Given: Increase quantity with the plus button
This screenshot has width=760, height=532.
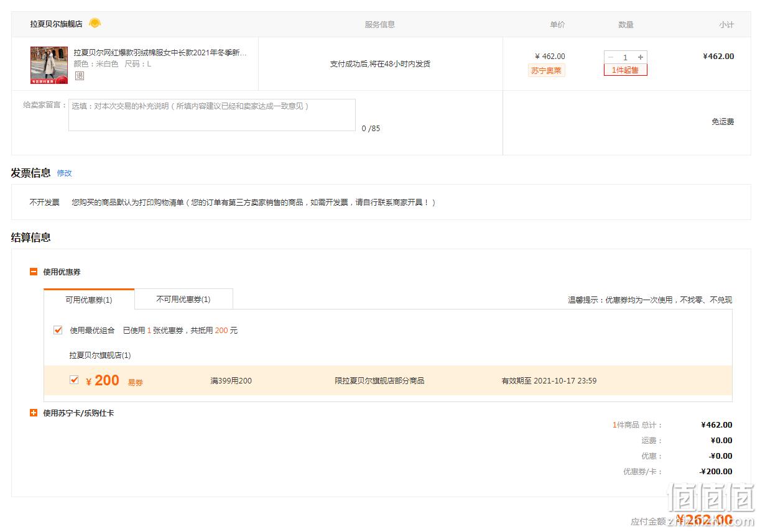Looking at the screenshot, I should coord(641,57).
